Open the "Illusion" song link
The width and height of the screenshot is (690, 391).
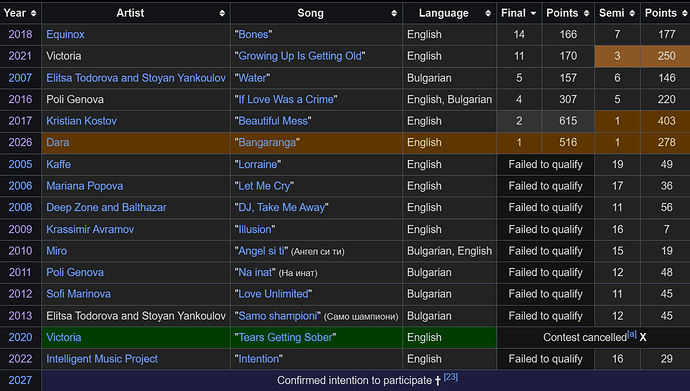coord(255,230)
